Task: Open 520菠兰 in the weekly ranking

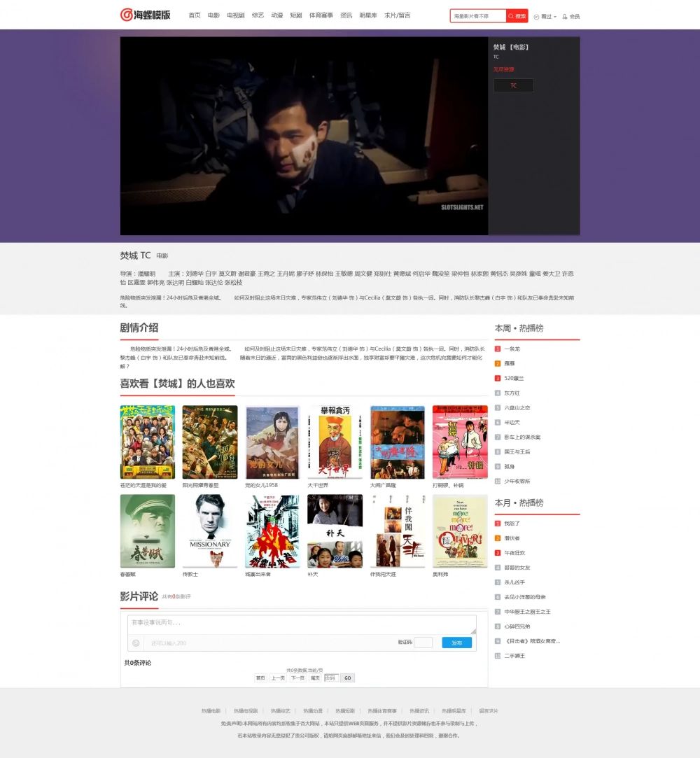Action: pos(514,379)
